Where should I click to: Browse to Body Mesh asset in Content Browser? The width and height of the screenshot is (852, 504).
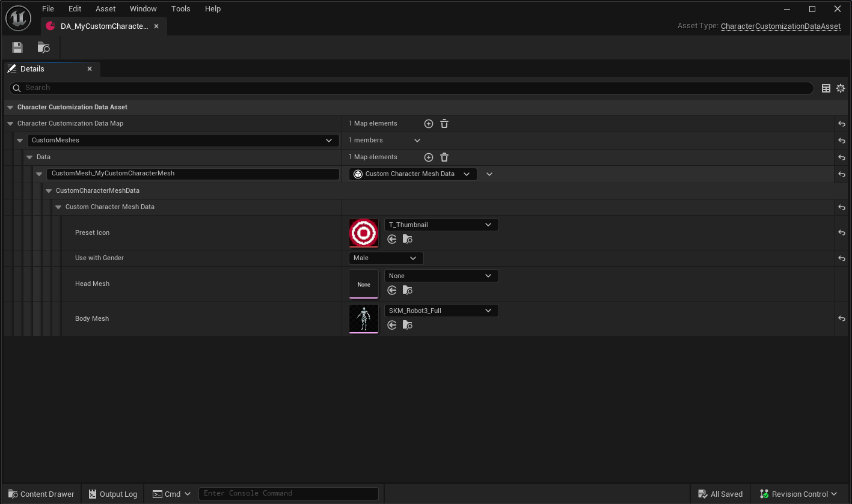[x=408, y=325]
